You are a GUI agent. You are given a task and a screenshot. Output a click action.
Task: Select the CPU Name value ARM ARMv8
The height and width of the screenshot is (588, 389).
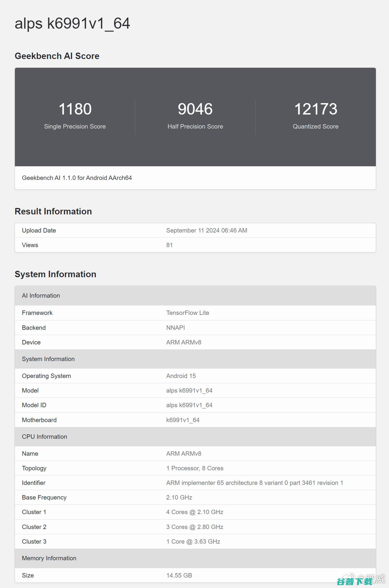tap(184, 454)
